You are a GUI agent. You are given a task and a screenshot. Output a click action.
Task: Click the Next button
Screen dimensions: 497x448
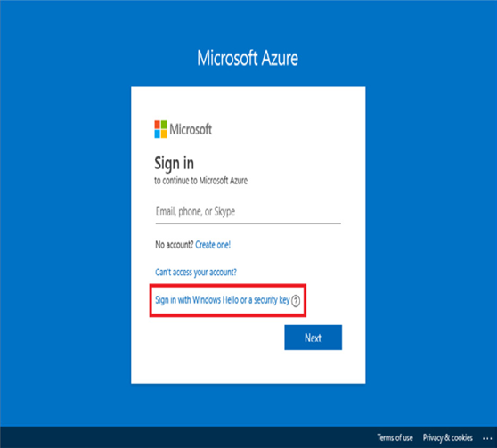[314, 338]
